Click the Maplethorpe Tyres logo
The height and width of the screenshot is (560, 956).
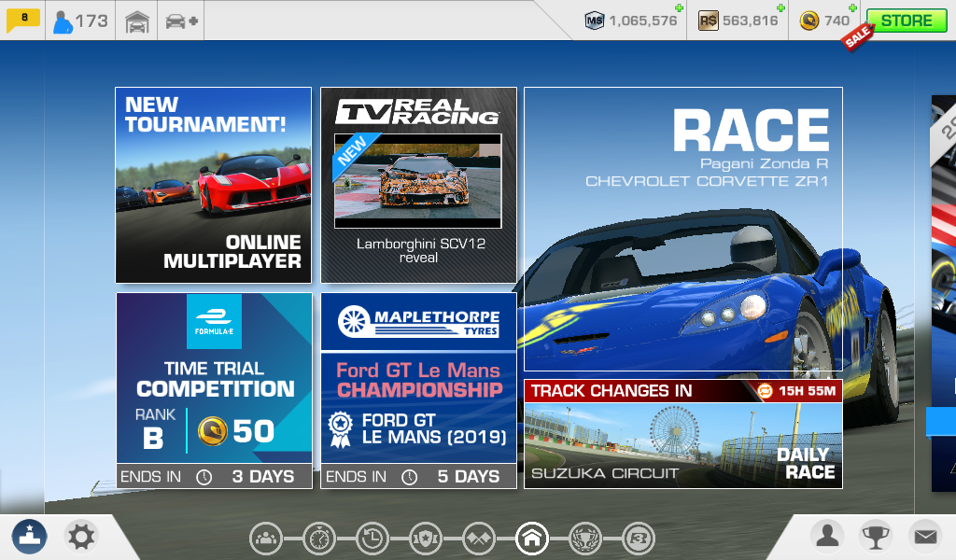coord(419,321)
